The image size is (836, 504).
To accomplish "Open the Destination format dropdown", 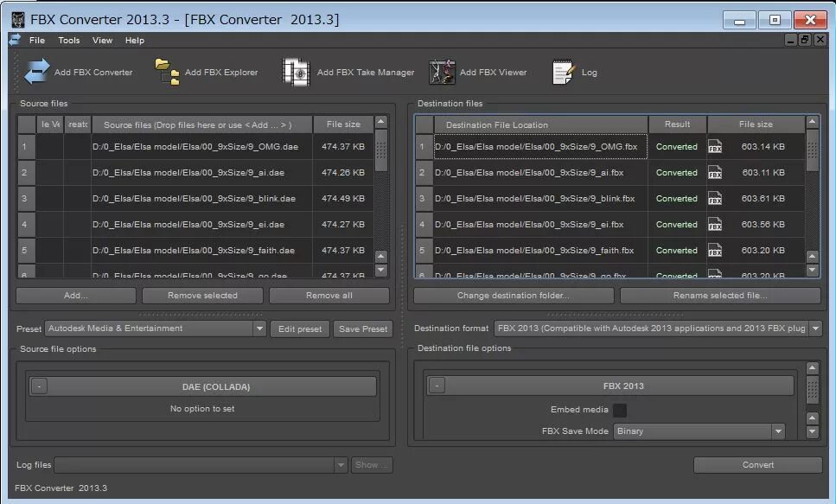I will 815,329.
